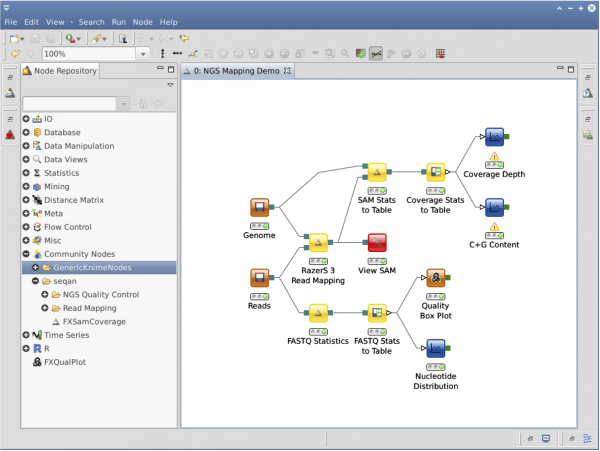Open the repository search field dropdown arrow
Image resolution: width=600 pixels, height=451 pixels.
click(123, 104)
